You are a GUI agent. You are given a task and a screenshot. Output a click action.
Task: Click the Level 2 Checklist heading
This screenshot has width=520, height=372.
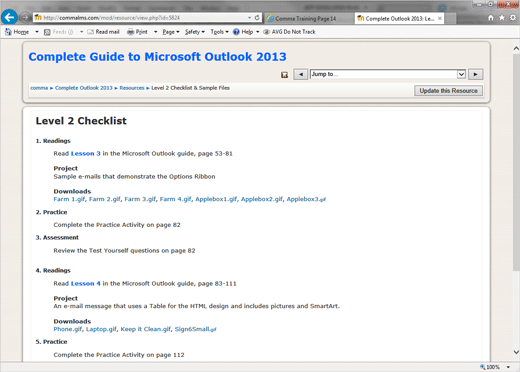(81, 121)
